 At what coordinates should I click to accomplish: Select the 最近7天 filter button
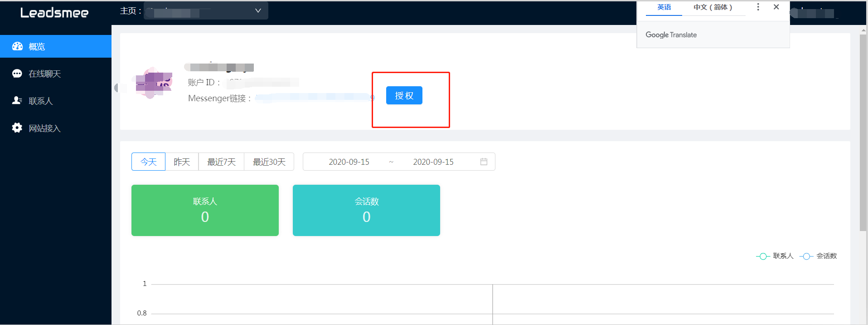[x=221, y=162]
